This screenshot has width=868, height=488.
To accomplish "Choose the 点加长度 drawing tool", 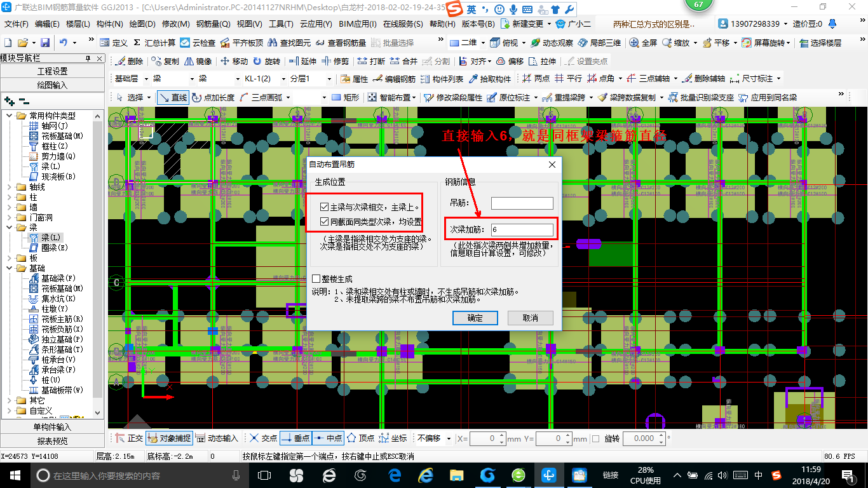I will [213, 97].
